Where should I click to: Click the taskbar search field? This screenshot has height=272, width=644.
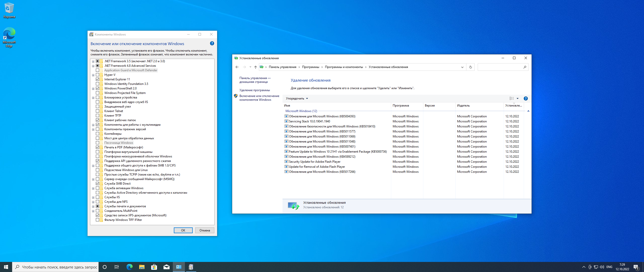(55, 267)
